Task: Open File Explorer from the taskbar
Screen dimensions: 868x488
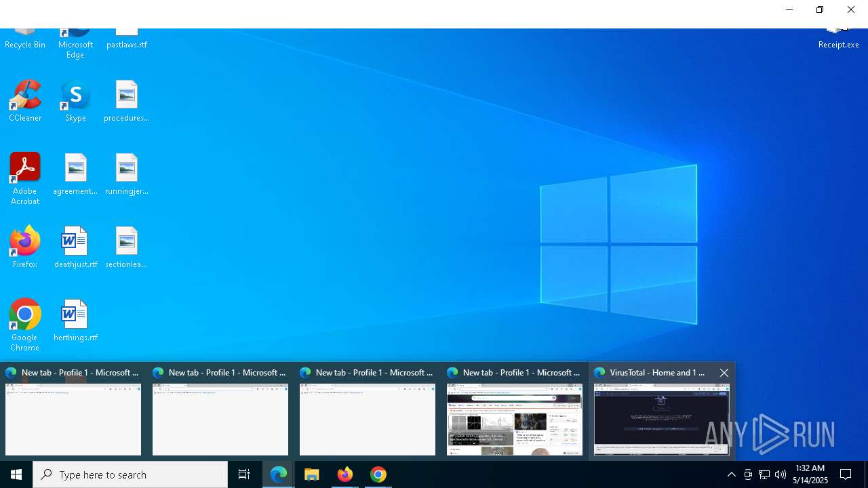Action: [312, 474]
